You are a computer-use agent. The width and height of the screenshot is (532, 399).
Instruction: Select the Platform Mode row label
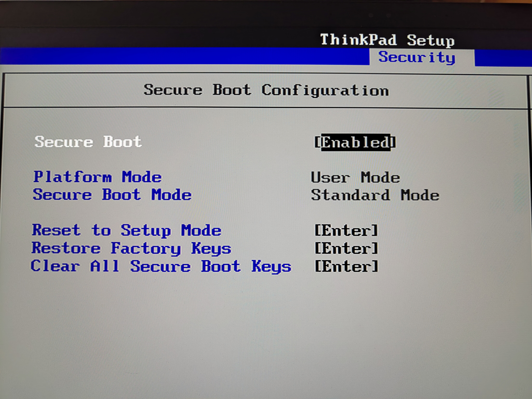(x=97, y=177)
